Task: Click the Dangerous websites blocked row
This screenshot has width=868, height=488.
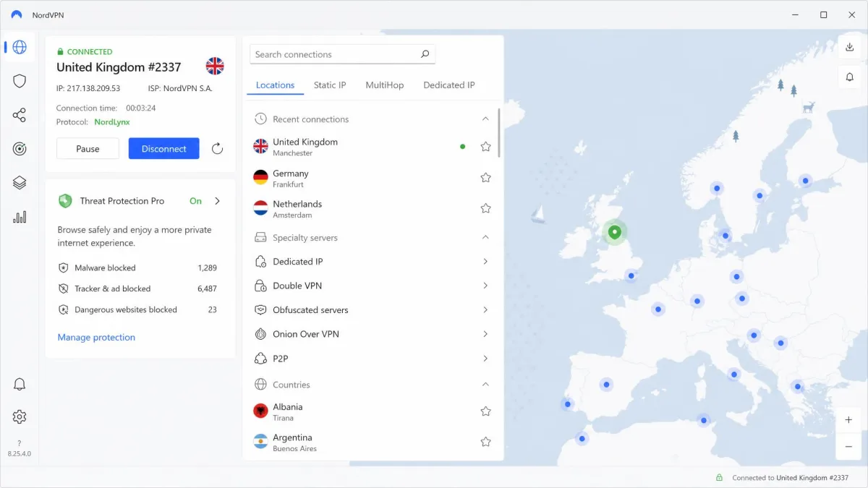Action: [137, 309]
